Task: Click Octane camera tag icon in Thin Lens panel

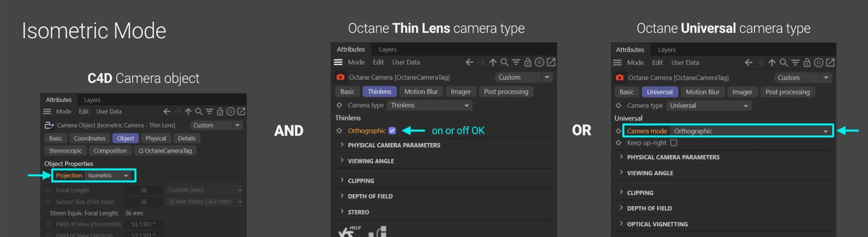Action: (340, 77)
